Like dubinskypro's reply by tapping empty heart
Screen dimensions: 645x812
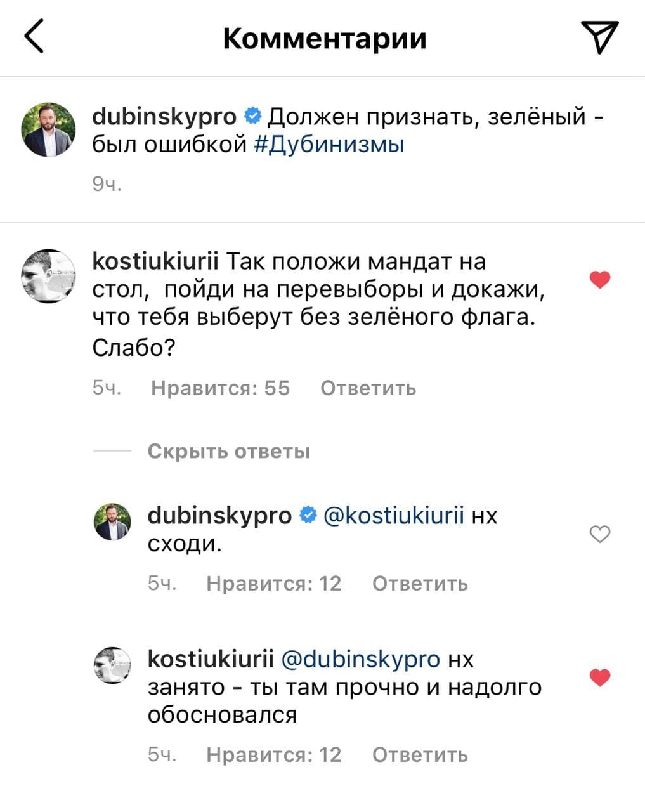pyautogui.click(x=599, y=535)
